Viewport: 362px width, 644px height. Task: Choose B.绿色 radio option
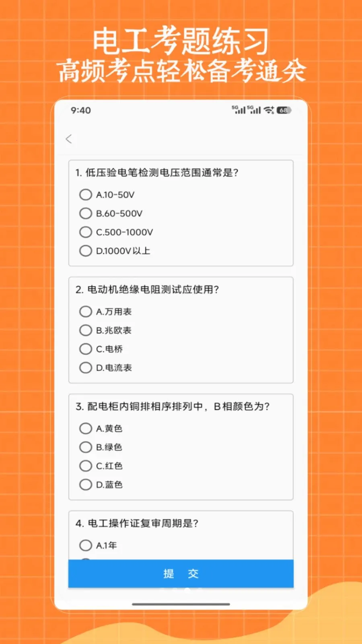pyautogui.click(x=86, y=447)
